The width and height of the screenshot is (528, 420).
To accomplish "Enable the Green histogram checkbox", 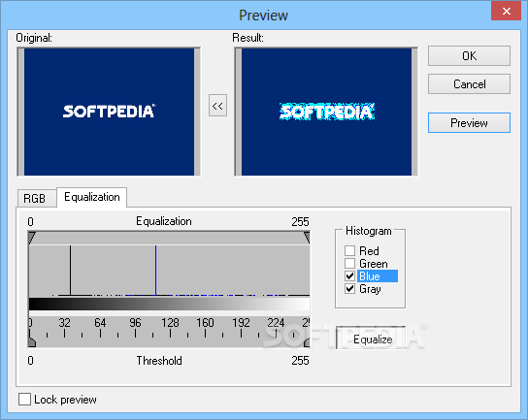I will [349, 263].
